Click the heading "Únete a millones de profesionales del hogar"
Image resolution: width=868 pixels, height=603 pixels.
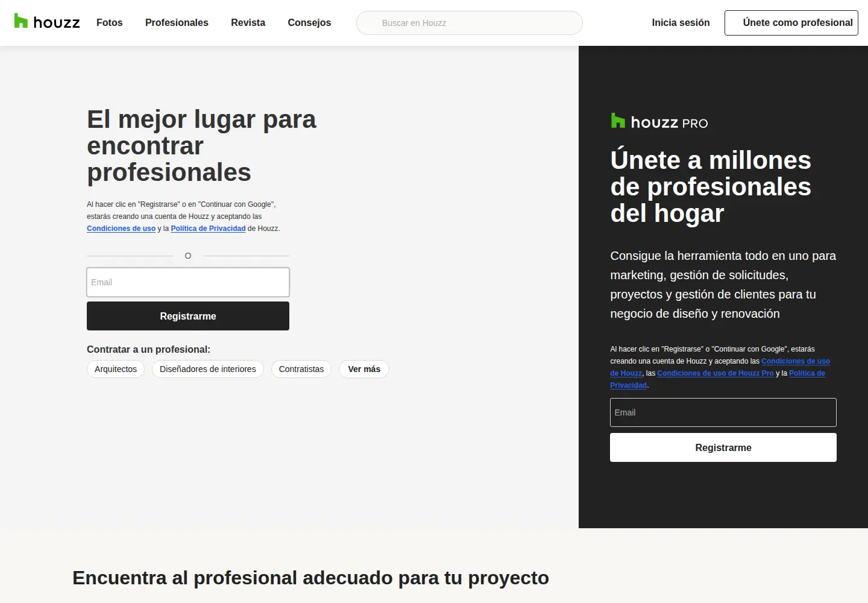tap(711, 187)
